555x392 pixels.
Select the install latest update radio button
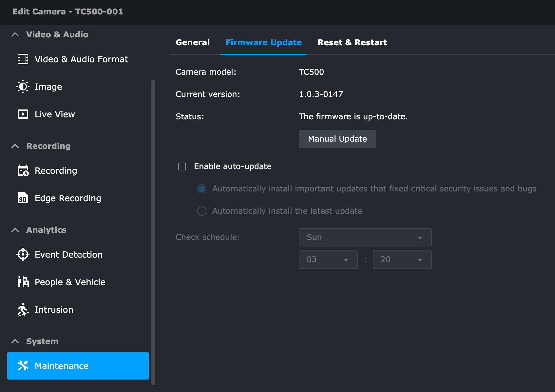[x=202, y=211]
